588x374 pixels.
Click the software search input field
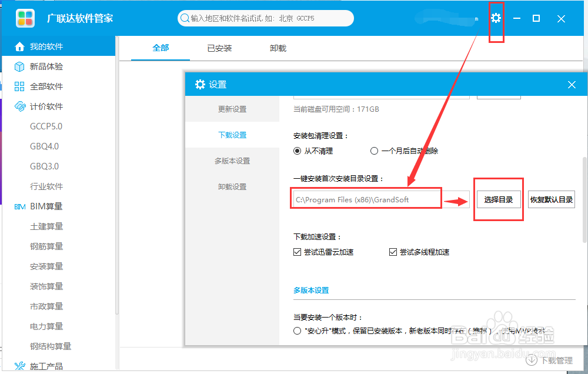(x=265, y=18)
